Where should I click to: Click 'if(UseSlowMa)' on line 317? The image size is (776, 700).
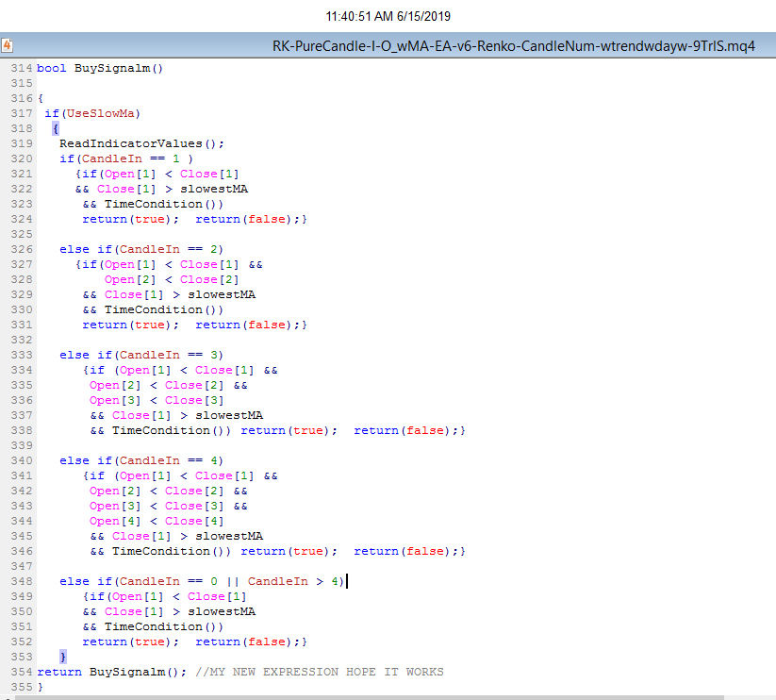coord(92,113)
